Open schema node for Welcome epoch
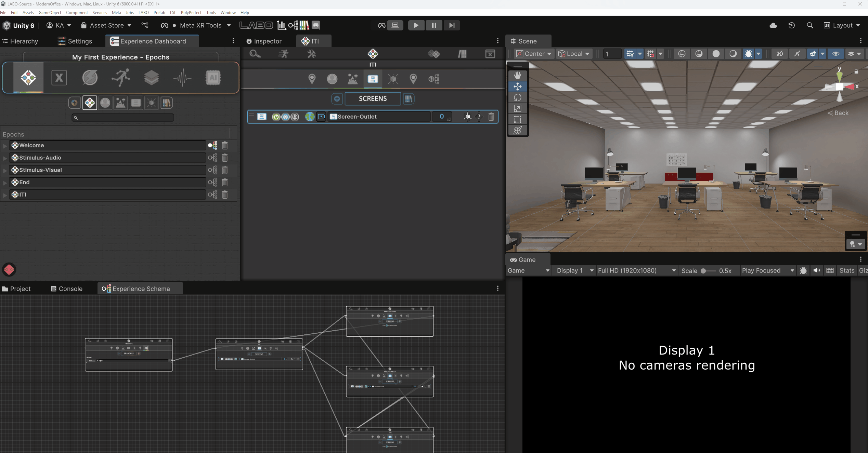Viewport: 868px width, 453px height. point(212,145)
